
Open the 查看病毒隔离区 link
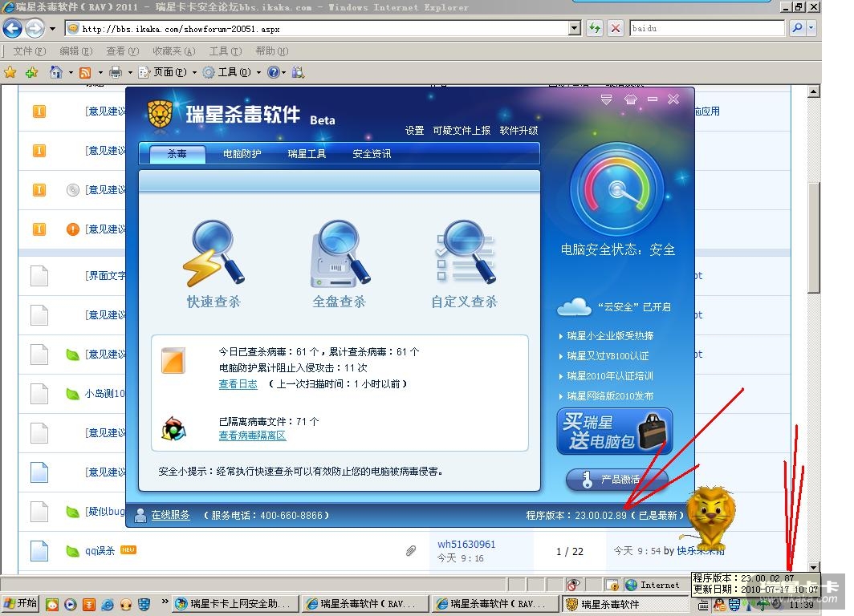(x=252, y=436)
